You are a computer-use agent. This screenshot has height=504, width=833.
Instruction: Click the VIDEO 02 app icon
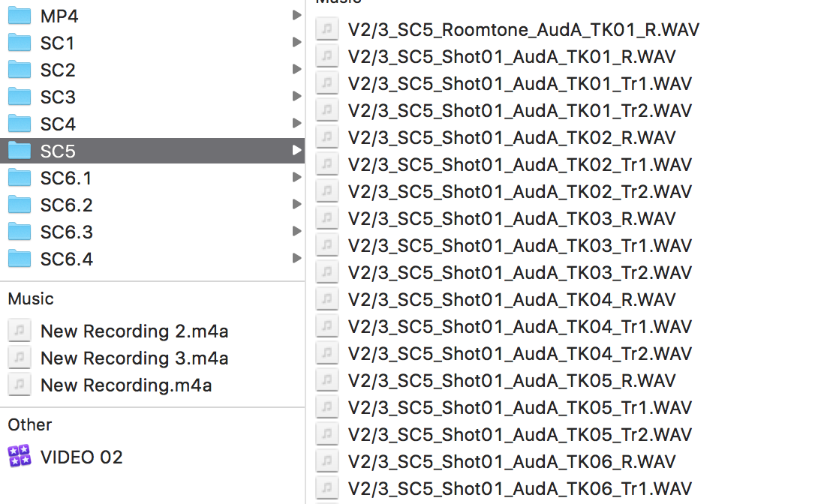[20, 457]
